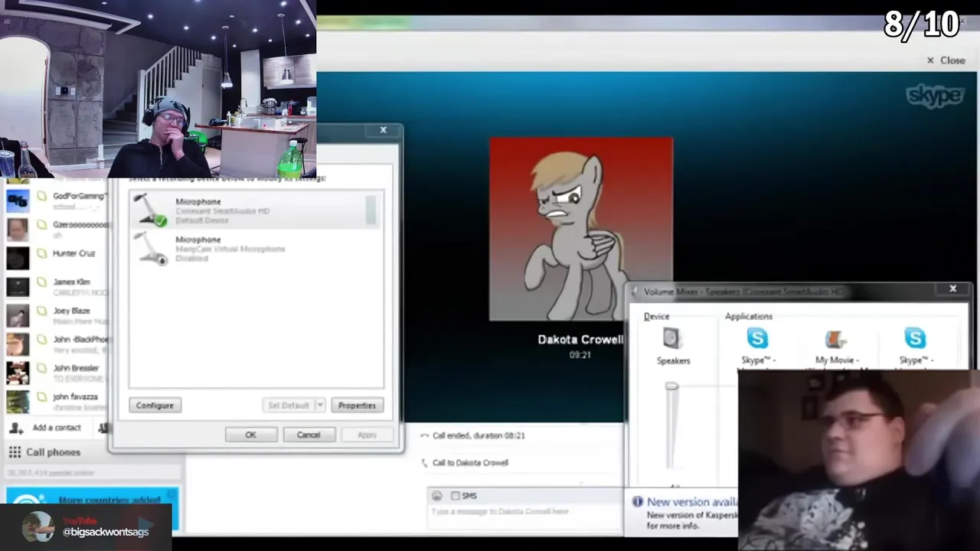Open the emoticon picker in the message box
Screen dimensions: 980x551
pyautogui.click(x=437, y=496)
